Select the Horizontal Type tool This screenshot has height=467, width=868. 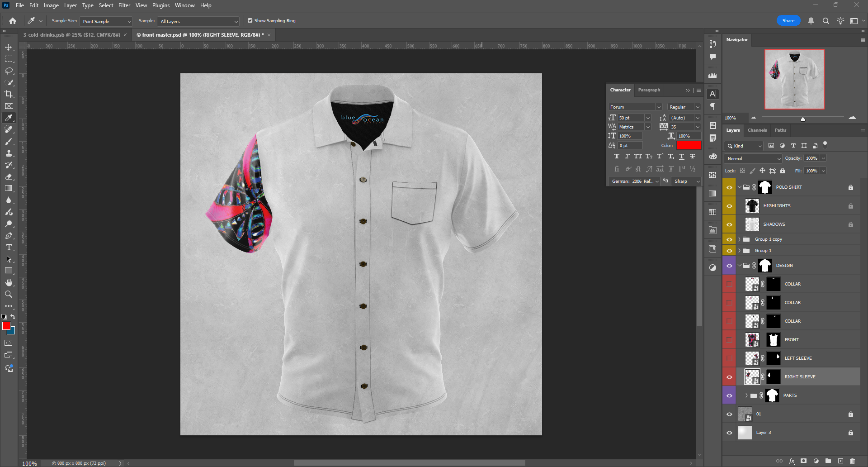pos(9,248)
